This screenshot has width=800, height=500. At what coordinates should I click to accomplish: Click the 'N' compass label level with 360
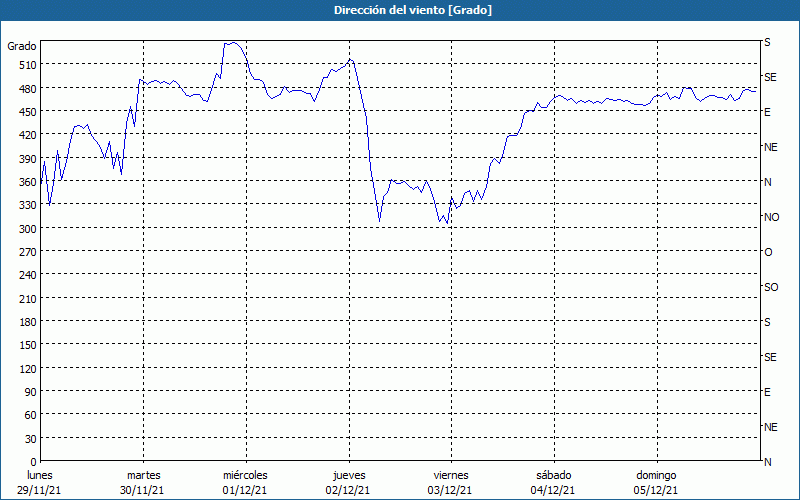coord(768,182)
